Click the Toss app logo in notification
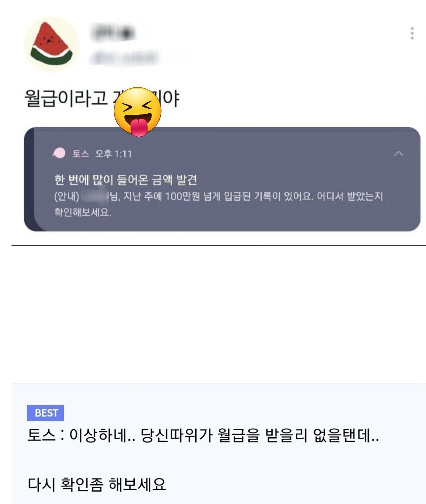This screenshot has width=426, height=504. point(59,154)
